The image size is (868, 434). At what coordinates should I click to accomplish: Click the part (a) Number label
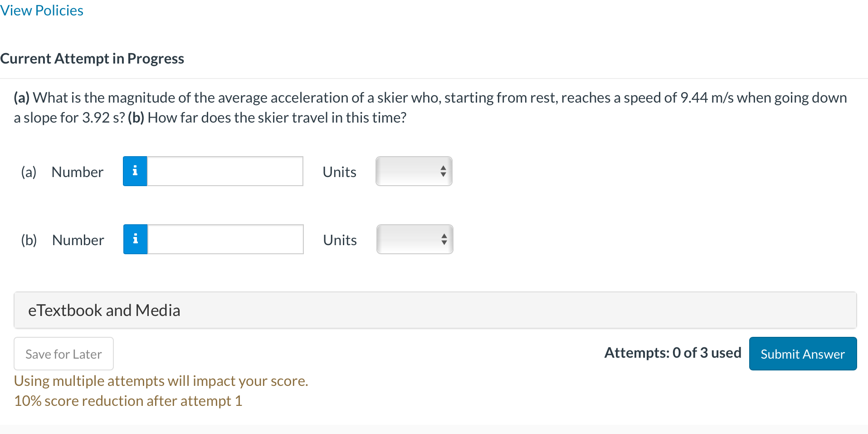78,172
